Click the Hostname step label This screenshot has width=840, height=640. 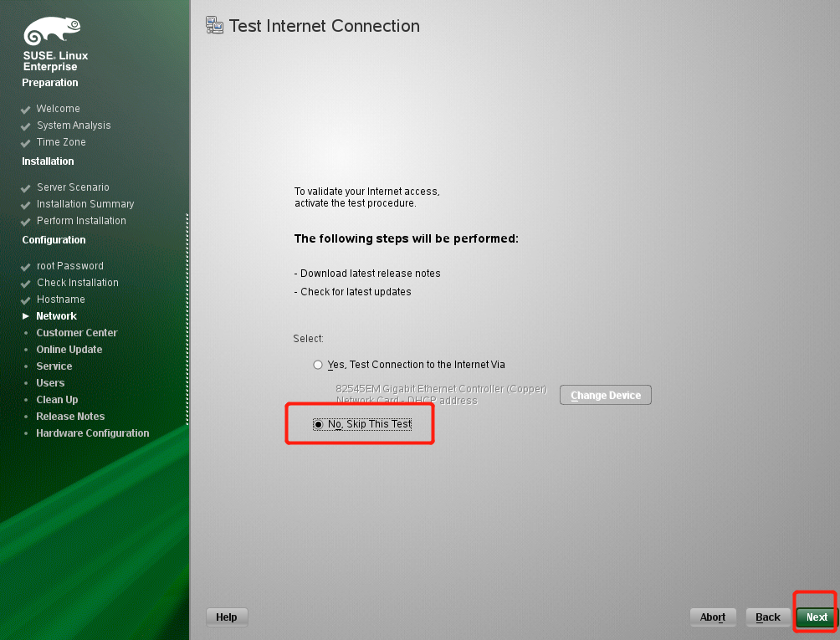pos(60,300)
